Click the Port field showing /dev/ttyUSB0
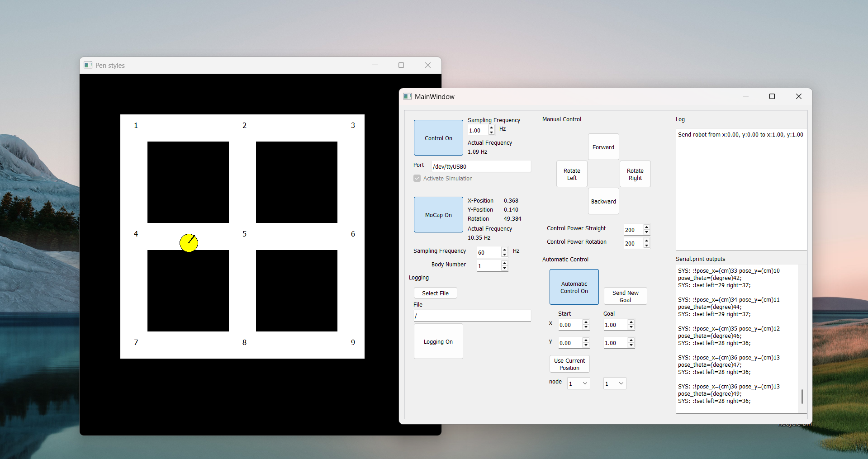This screenshot has width=868, height=459. pos(481,166)
